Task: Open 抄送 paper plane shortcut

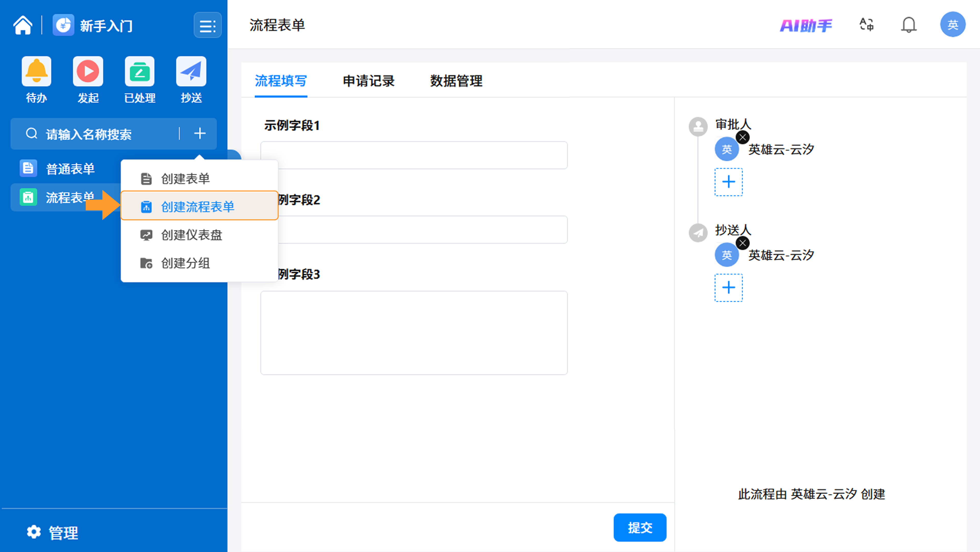Action: tap(191, 71)
